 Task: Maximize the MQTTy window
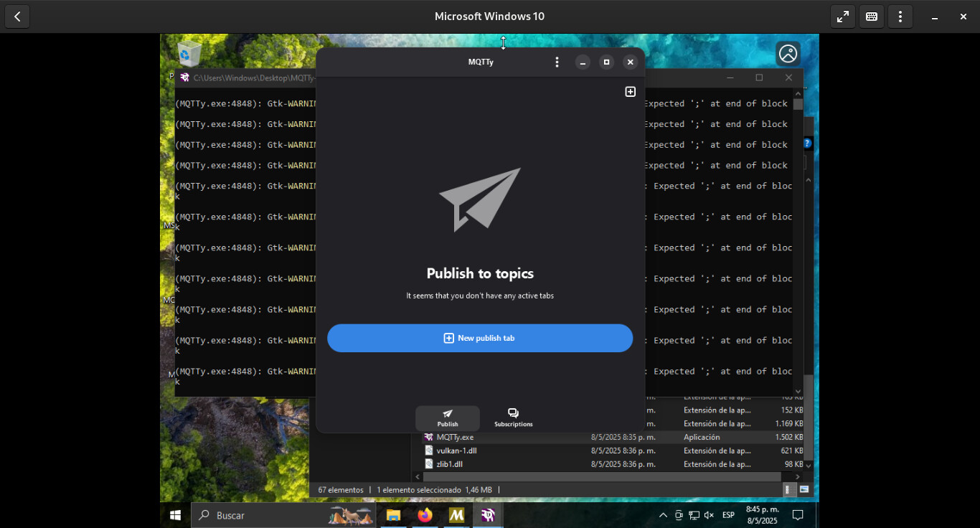tap(606, 62)
